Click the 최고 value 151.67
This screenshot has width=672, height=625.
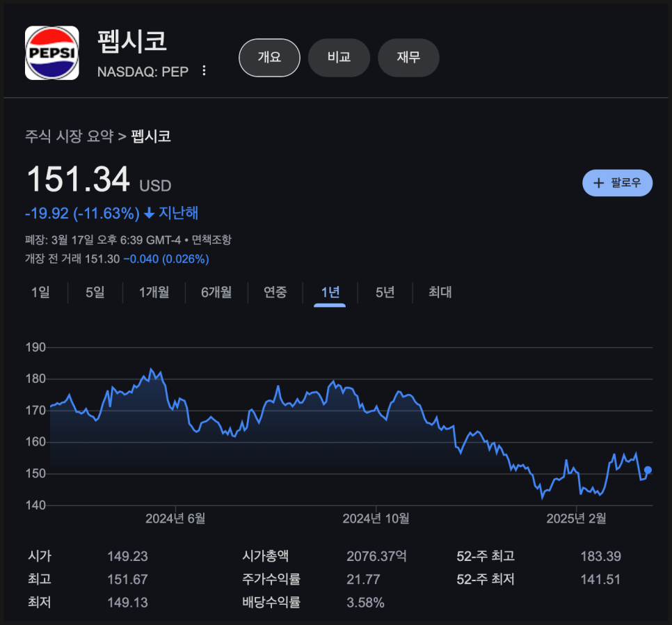click(127, 580)
